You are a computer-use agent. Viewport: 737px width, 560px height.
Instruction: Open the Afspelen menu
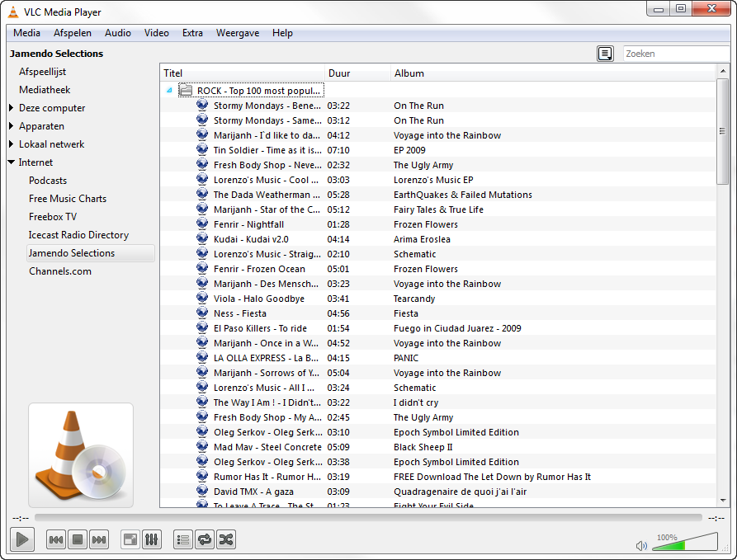pyautogui.click(x=72, y=33)
